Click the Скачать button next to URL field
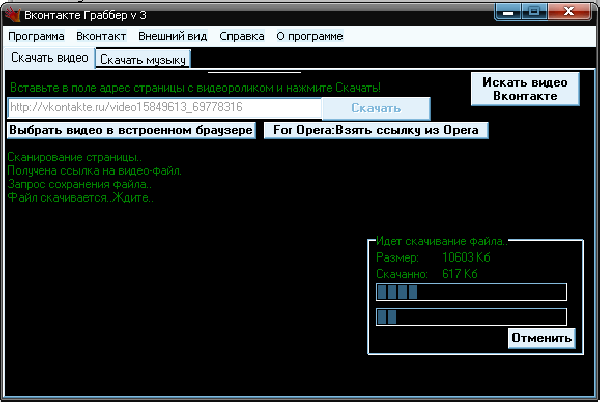The image size is (600, 402). [x=376, y=108]
